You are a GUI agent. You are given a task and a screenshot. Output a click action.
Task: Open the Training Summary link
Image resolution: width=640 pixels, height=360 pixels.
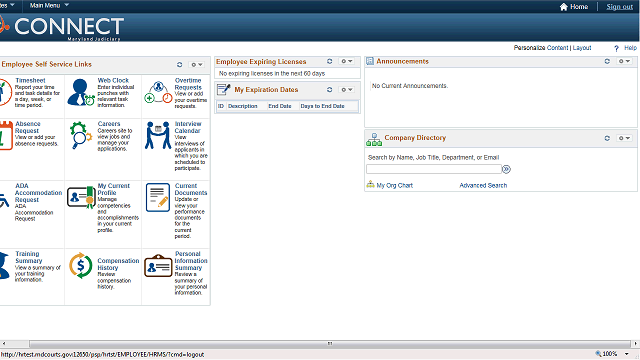(x=29, y=257)
